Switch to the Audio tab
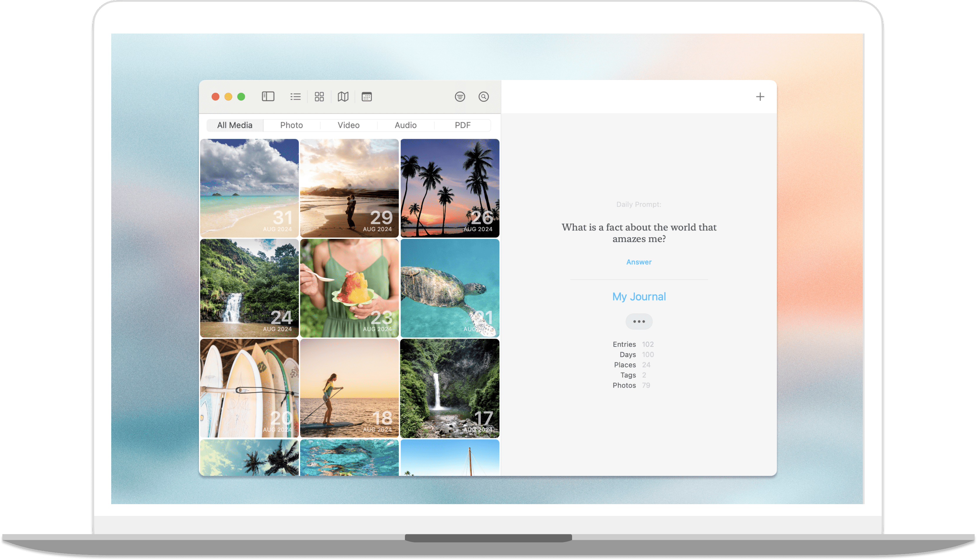Screen dimensions: 977x560 (405, 125)
